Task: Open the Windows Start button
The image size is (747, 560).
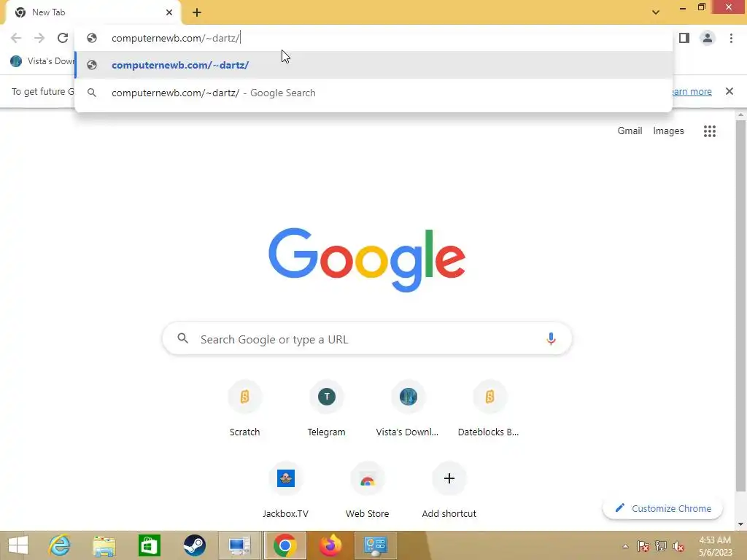Action: [x=18, y=545]
